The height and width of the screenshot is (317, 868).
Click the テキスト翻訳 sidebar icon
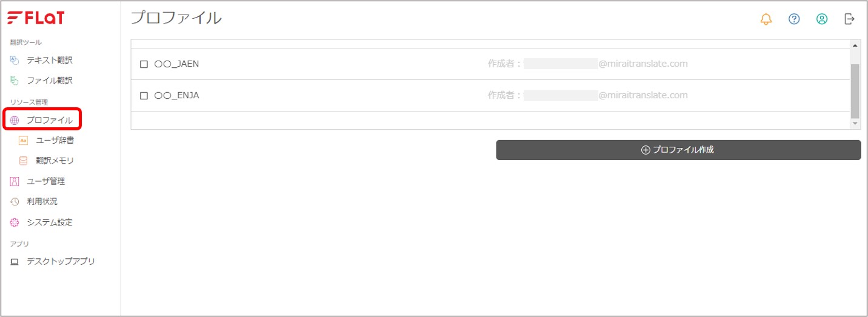click(x=15, y=60)
